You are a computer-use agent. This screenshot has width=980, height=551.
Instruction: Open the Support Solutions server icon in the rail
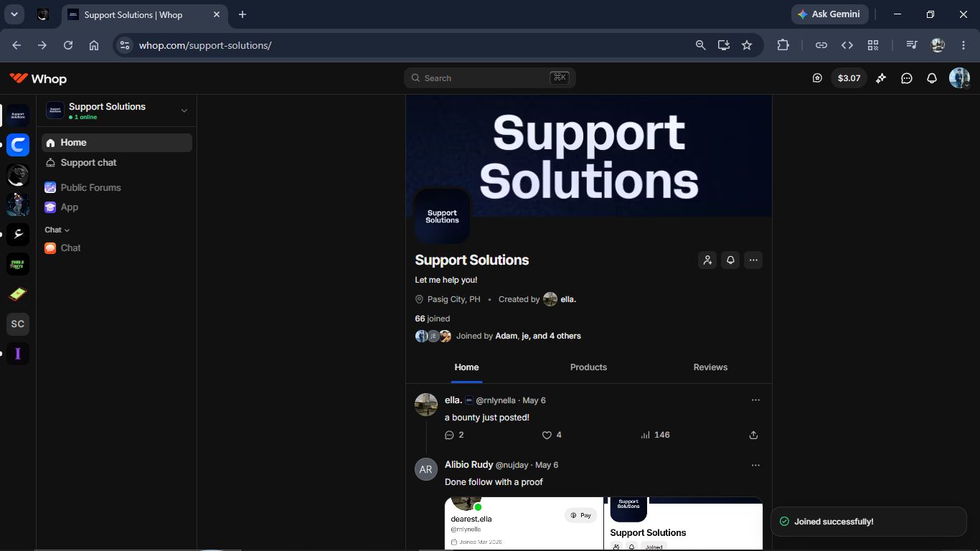[x=18, y=115]
